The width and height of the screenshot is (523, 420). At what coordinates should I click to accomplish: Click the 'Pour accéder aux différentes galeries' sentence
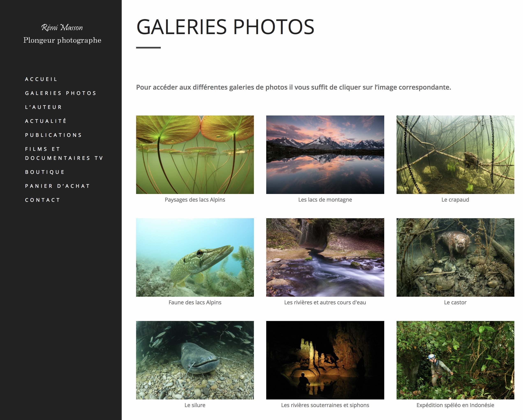click(x=294, y=87)
